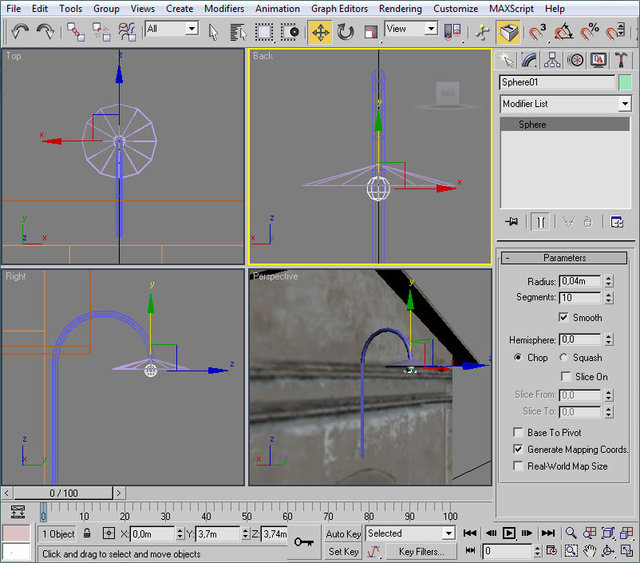Enable the Slice On checkbox

[x=564, y=377]
